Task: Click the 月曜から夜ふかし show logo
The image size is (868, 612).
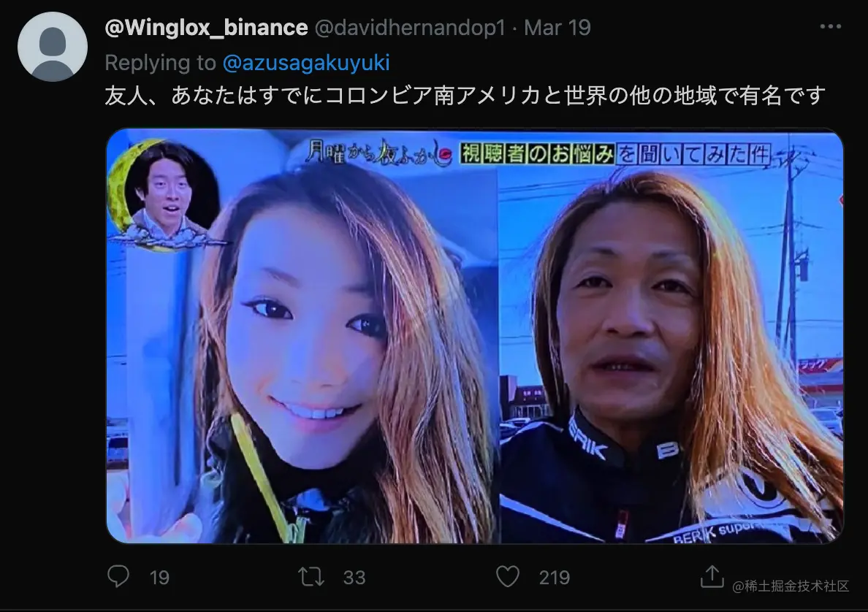Action: coord(379,152)
